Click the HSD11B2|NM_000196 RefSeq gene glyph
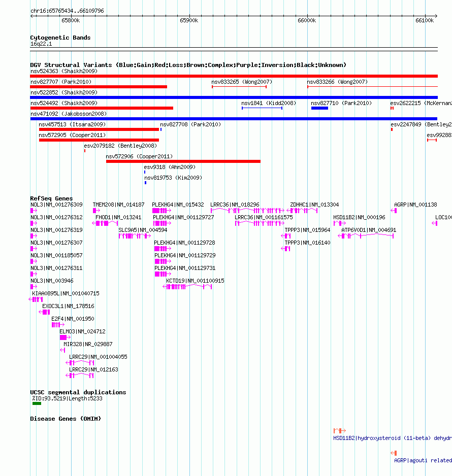The width and height of the screenshot is (452, 476). (340, 223)
